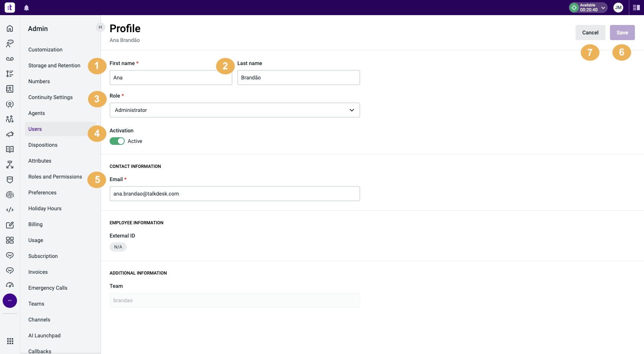
Task: Click the Cancel button
Action: click(590, 33)
